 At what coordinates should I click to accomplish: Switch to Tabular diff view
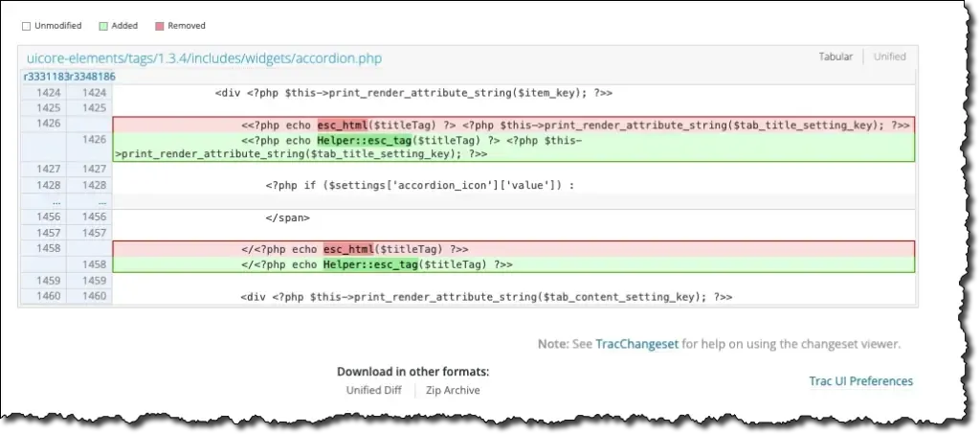pyautogui.click(x=835, y=57)
